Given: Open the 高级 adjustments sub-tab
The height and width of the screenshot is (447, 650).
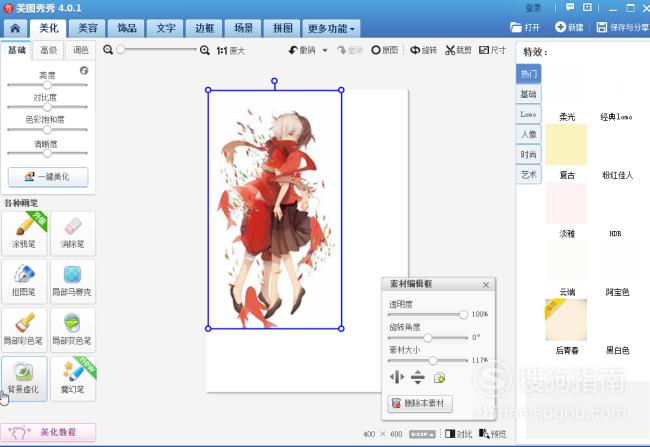Looking at the screenshot, I should [49, 50].
